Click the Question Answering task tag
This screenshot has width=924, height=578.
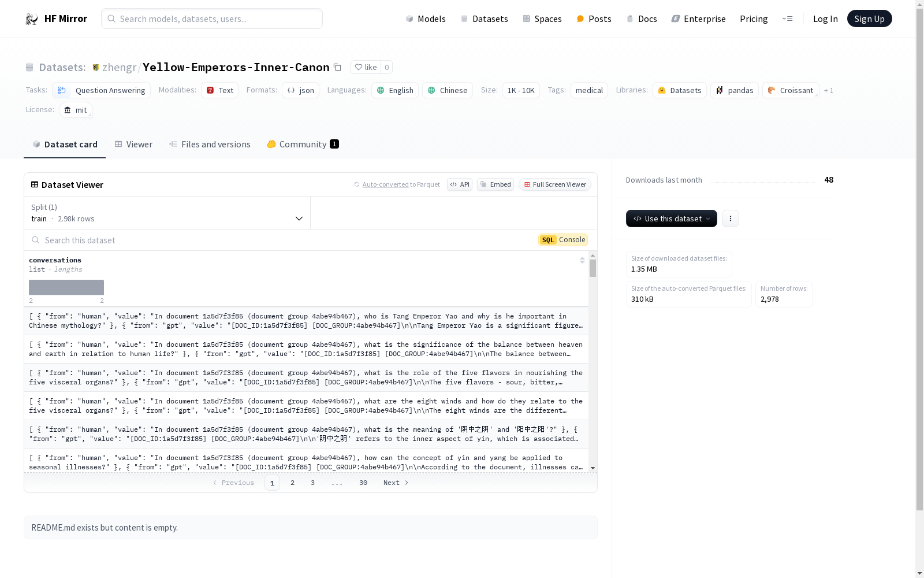pyautogui.click(x=101, y=90)
